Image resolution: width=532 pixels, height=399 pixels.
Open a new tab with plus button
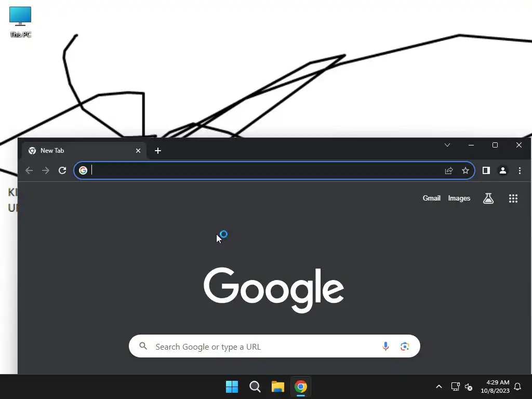pyautogui.click(x=158, y=151)
